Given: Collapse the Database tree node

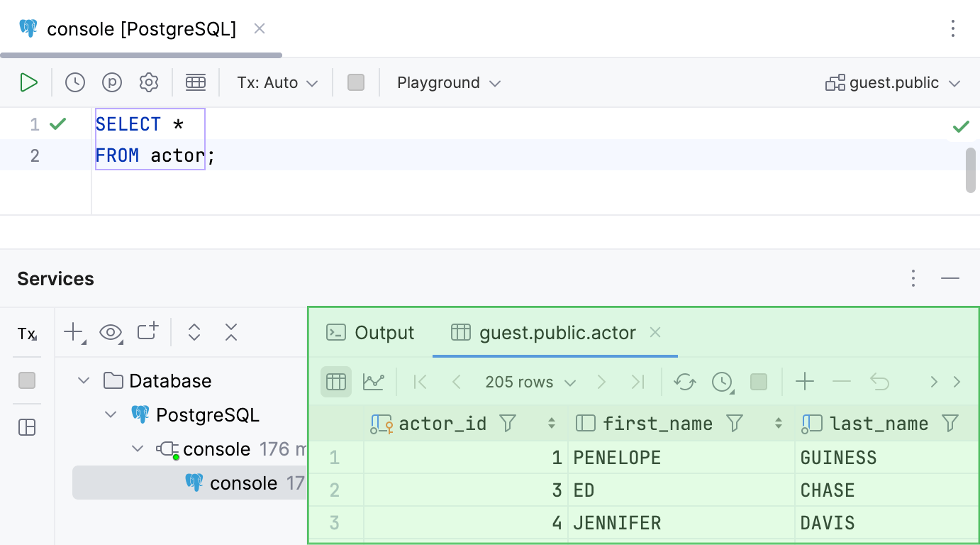Looking at the screenshot, I should (x=84, y=381).
